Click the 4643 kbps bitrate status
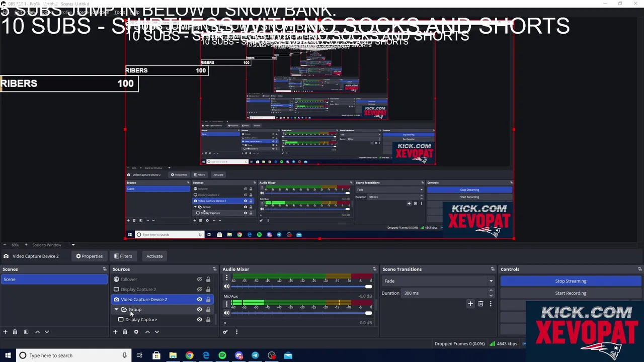 tap(503, 344)
